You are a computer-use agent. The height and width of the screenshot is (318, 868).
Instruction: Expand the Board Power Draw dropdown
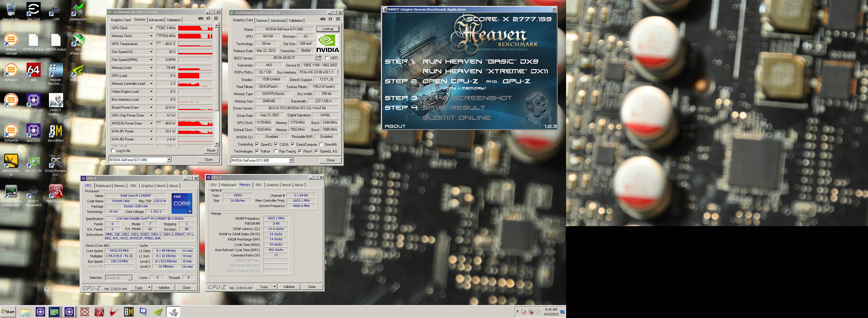(151, 107)
